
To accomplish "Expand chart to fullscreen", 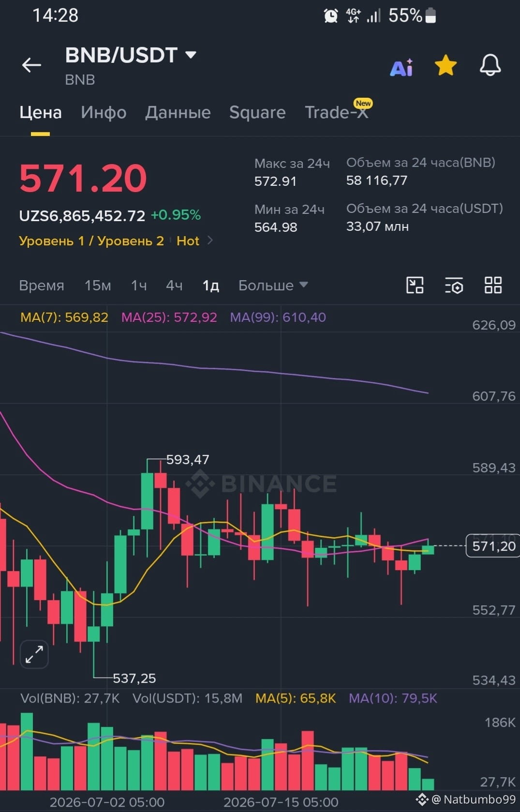I will click(x=34, y=655).
